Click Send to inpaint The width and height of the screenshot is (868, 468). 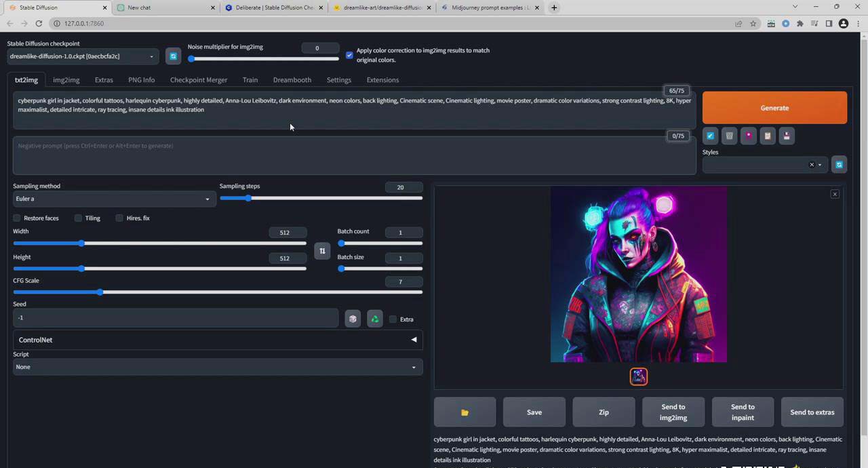click(x=742, y=412)
